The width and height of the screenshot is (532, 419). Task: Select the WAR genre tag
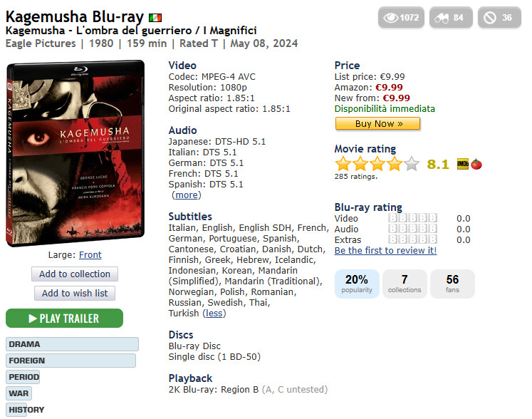[19, 393]
